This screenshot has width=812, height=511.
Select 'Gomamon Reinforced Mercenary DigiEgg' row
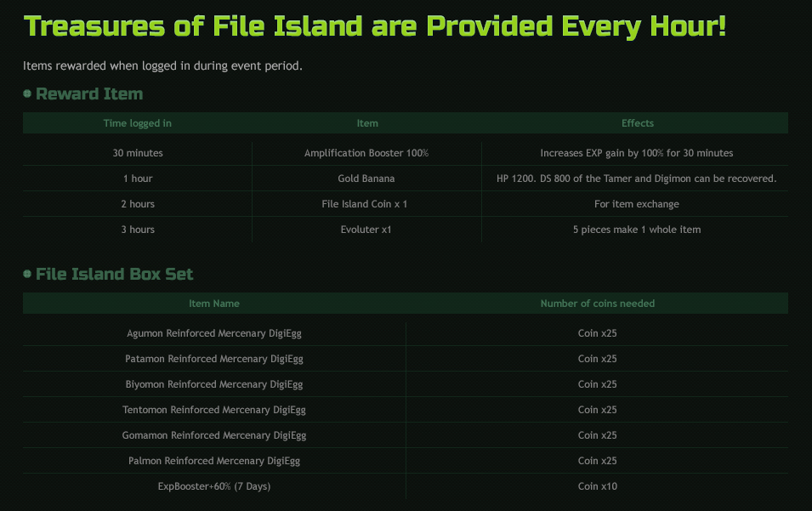[x=406, y=435]
